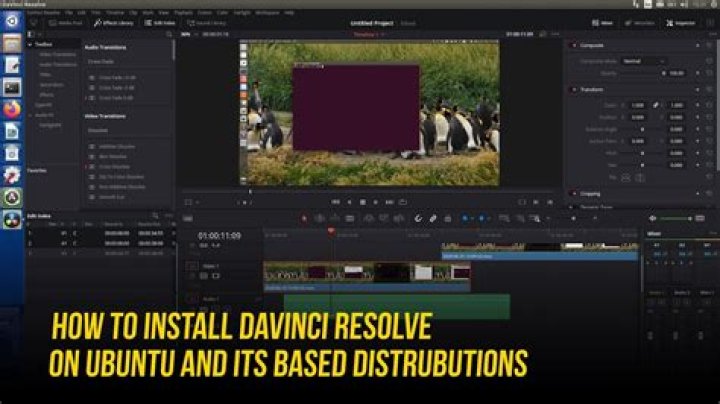This screenshot has width=720, height=404.
Task: Click the Flip Vertical icon
Action: pyautogui.click(x=640, y=178)
